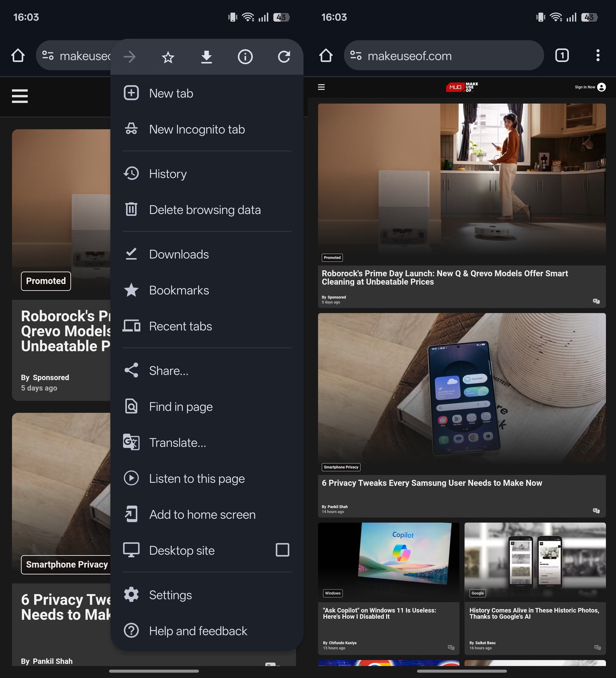Viewport: 616px width, 678px height.
Task: Reload the page with refresh icon
Action: (284, 56)
